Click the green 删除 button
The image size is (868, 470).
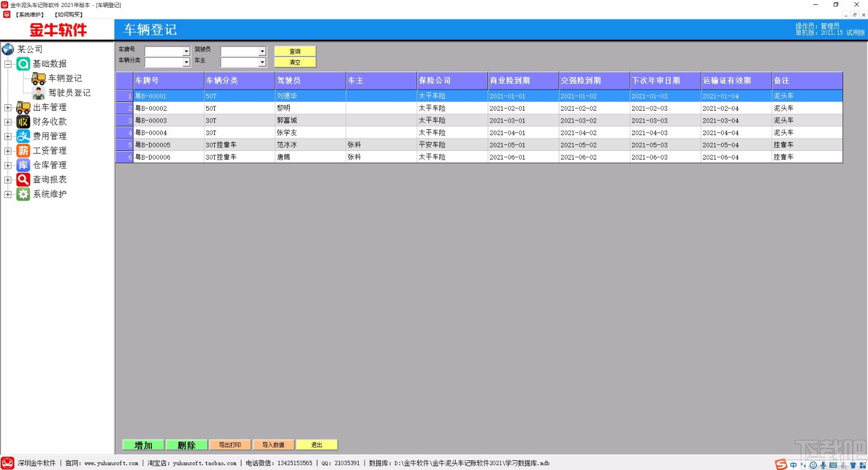tap(187, 445)
